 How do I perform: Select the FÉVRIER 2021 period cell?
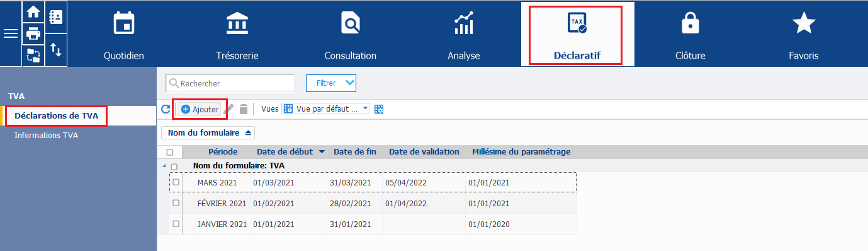222,203
